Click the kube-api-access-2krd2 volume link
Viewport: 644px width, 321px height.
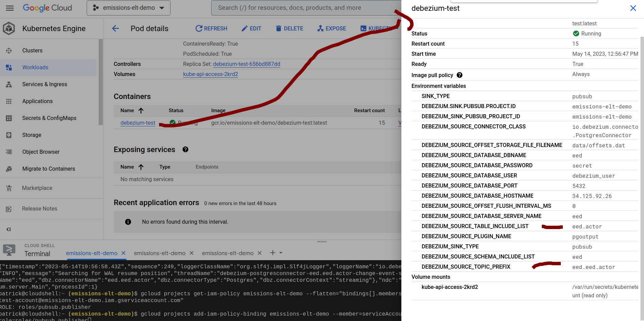pos(210,74)
